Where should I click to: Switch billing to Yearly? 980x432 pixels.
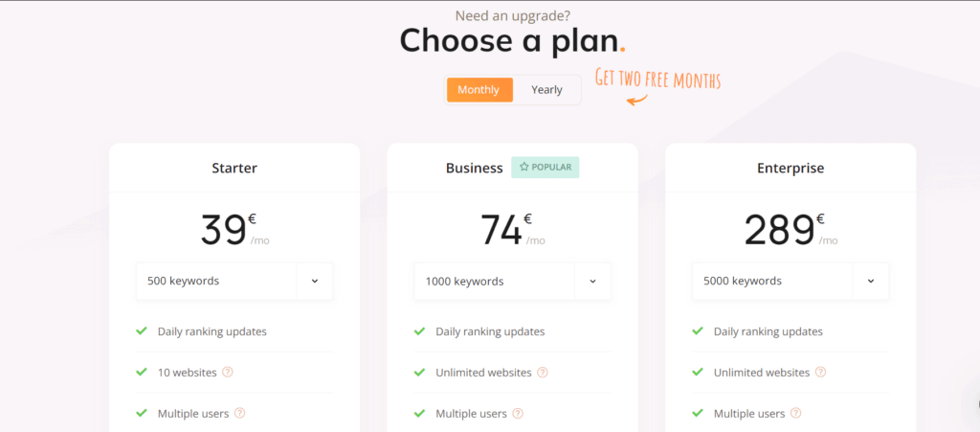(x=546, y=90)
